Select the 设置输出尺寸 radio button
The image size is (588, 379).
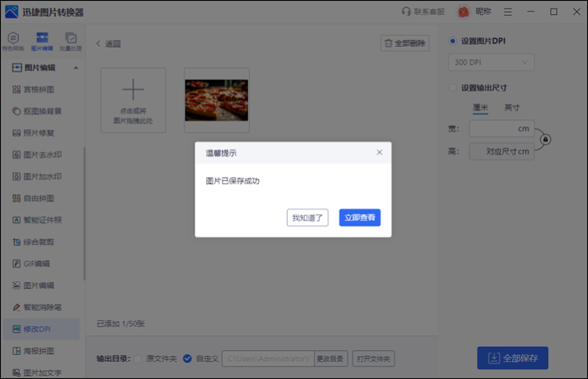click(x=452, y=88)
